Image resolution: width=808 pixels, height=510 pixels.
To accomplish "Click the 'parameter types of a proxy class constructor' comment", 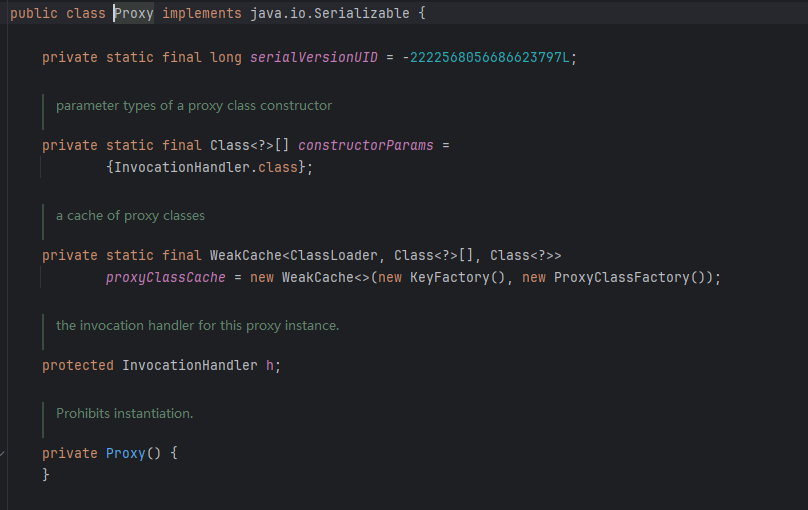I will [194, 106].
